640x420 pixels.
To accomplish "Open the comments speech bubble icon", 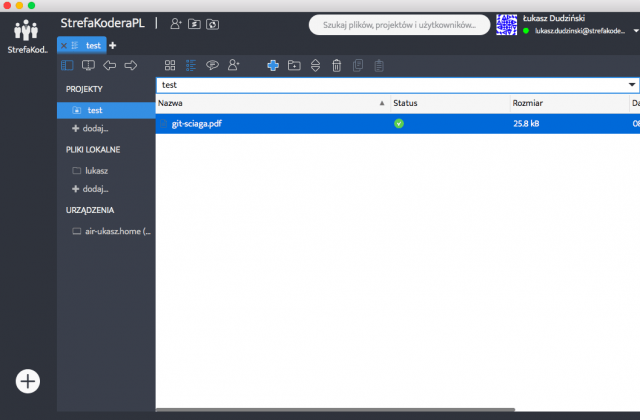I will 212,65.
